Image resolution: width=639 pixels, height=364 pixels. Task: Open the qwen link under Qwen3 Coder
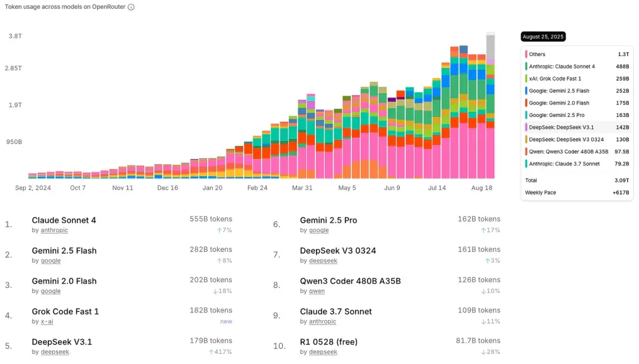pyautogui.click(x=317, y=291)
